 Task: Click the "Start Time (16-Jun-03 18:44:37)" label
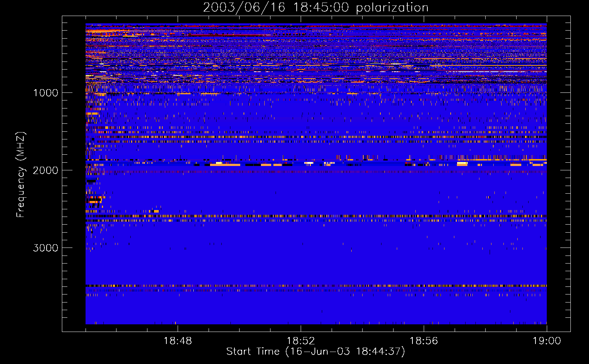[x=316, y=352]
